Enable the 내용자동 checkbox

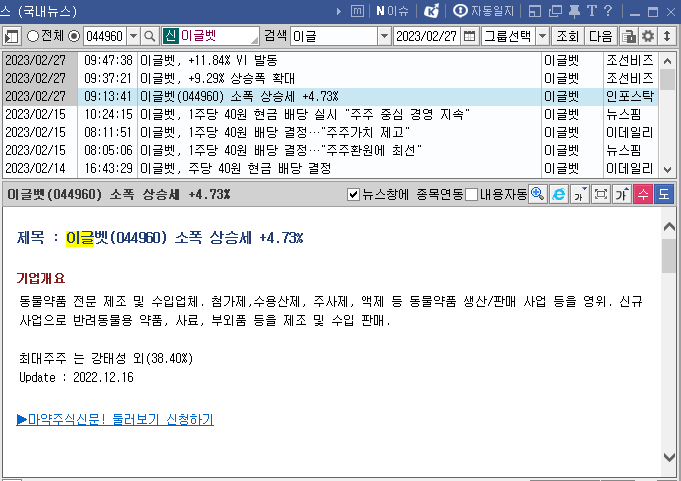coord(471,194)
